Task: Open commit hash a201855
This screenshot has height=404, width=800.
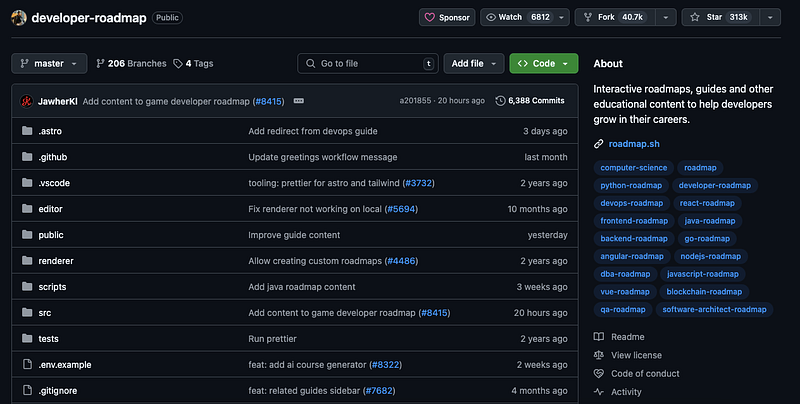Action: tap(415, 100)
